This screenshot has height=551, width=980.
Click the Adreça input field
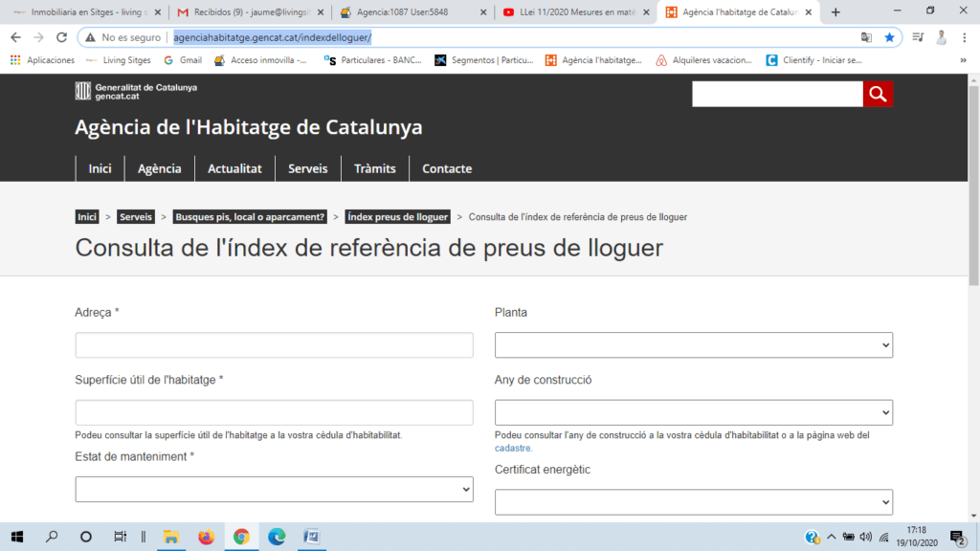pos(274,345)
